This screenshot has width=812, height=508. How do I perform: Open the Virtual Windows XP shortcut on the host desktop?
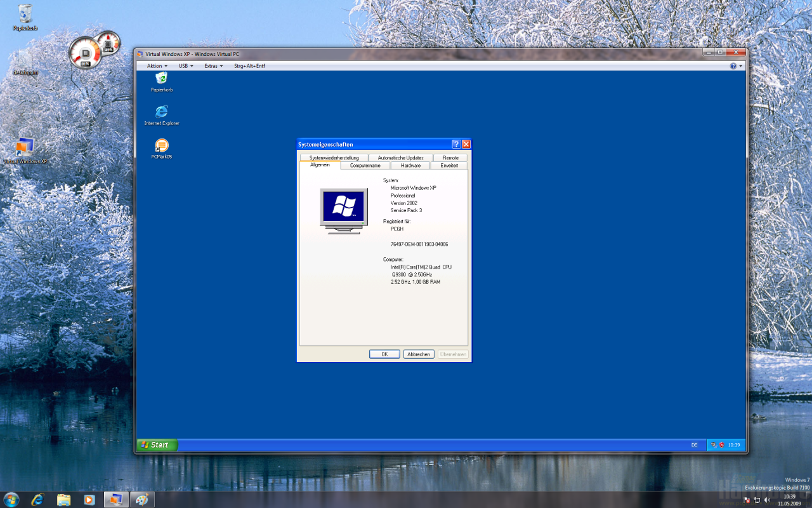pyautogui.click(x=25, y=151)
